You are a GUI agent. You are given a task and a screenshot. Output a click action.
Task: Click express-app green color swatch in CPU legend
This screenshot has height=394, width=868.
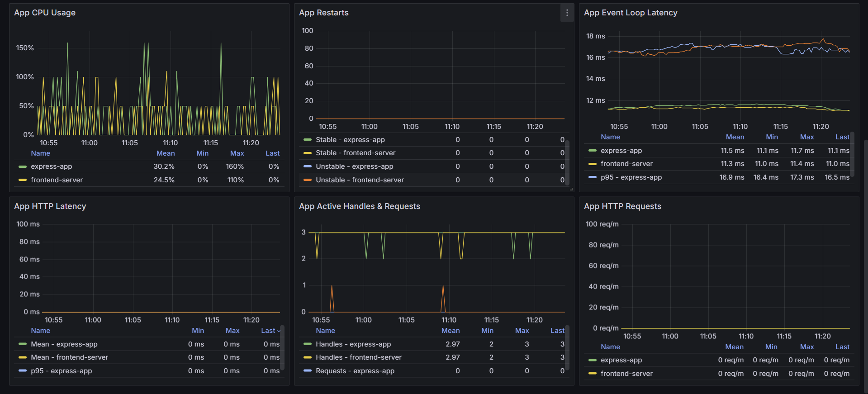[23, 166]
